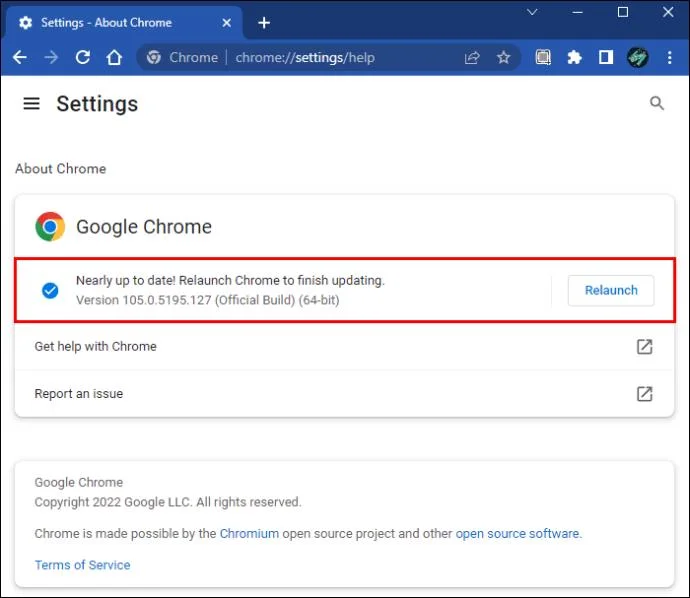Share this page using the share icon
Screen dimensions: 690x598
pyautogui.click(x=472, y=58)
